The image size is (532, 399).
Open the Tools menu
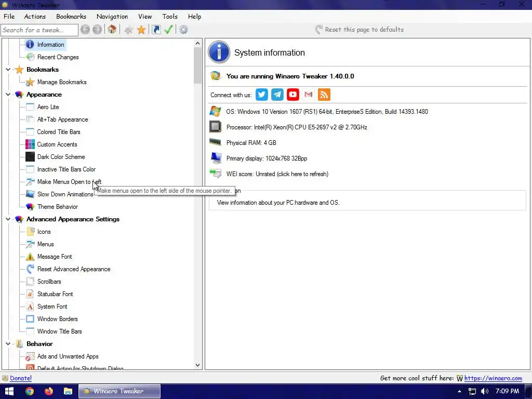click(x=170, y=16)
